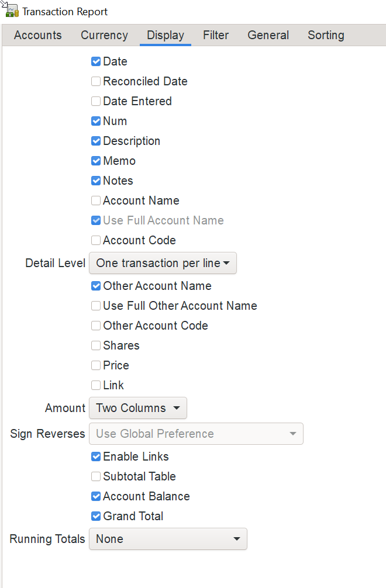The width and height of the screenshot is (386, 588).
Task: Open the Running Totals dropdown
Action: tap(168, 539)
